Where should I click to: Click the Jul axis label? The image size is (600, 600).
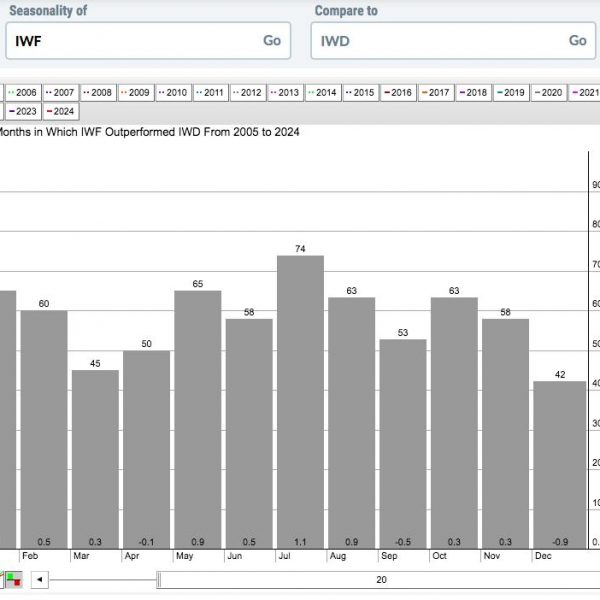(x=284, y=556)
